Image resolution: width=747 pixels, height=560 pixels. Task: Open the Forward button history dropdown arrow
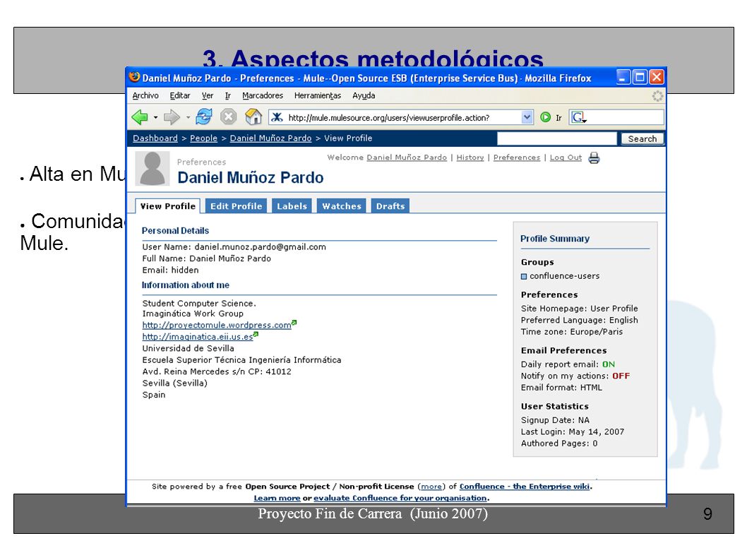click(188, 117)
